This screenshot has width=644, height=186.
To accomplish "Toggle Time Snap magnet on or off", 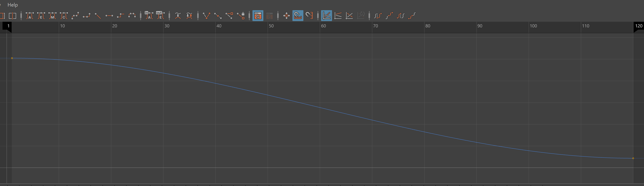I will 298,16.
